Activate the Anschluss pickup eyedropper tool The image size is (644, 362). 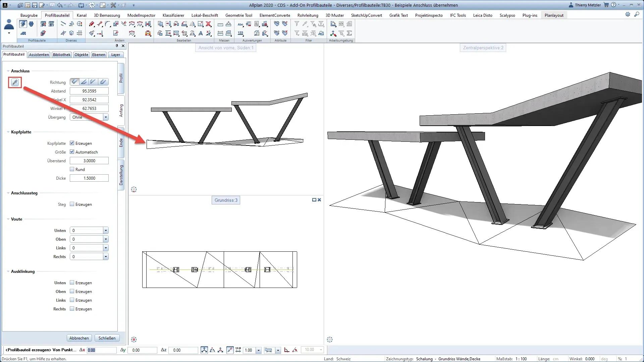(x=14, y=82)
